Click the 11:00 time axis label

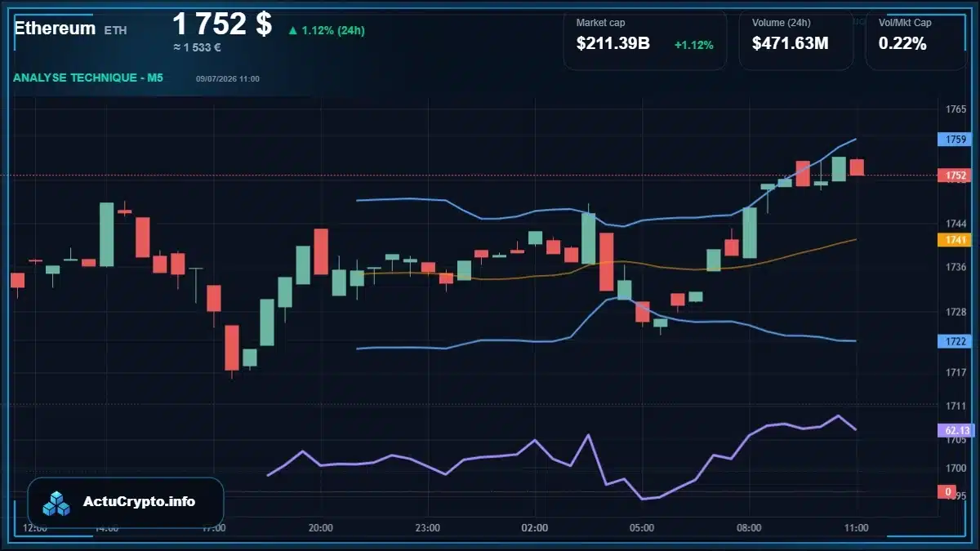click(x=856, y=528)
